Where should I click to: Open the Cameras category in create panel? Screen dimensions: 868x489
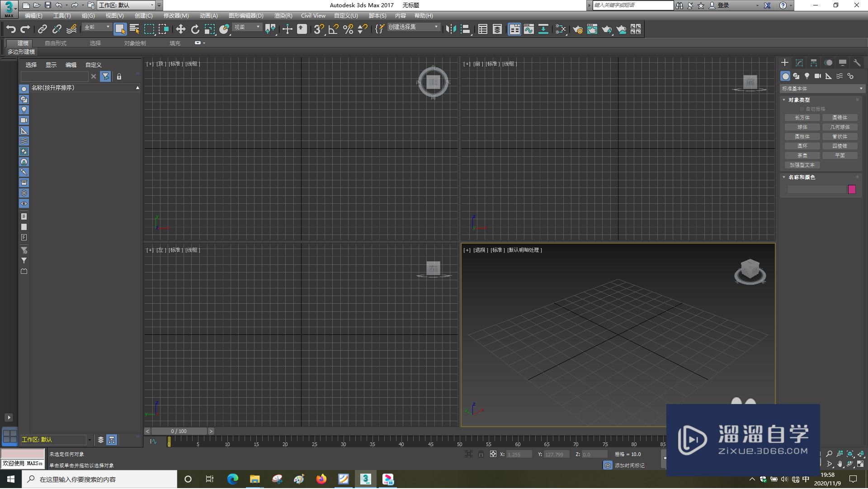pyautogui.click(x=817, y=76)
